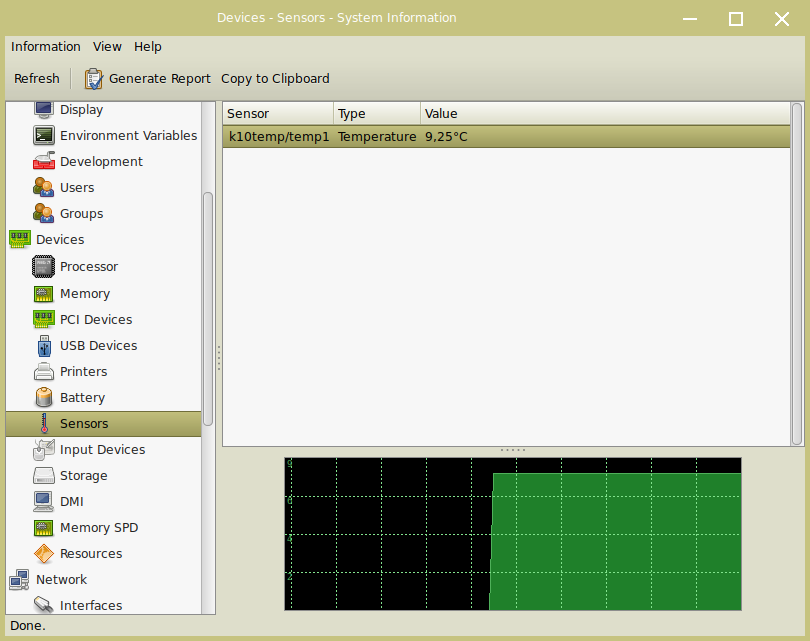Select the Devices category label

[60, 239]
